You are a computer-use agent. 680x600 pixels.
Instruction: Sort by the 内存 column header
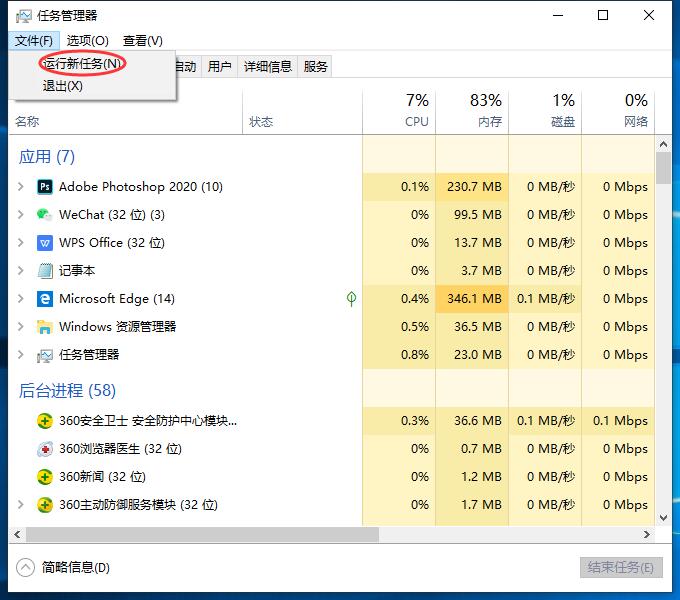click(472, 112)
